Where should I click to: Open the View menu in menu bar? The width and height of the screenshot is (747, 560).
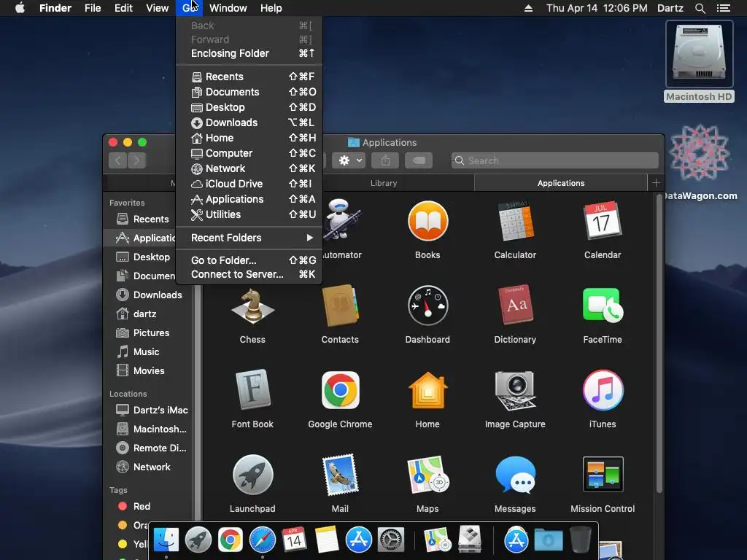[158, 8]
